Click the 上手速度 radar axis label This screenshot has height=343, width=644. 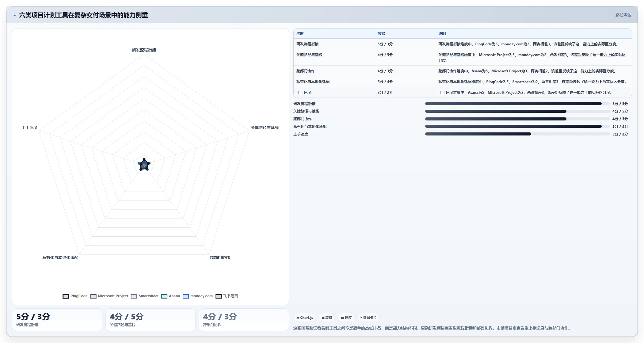(x=29, y=128)
